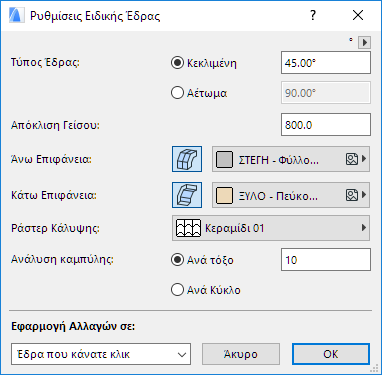The width and height of the screenshot is (382, 375).
Task: Click the beige ΞΥΛΟ color swatch
Action: pos(224,195)
